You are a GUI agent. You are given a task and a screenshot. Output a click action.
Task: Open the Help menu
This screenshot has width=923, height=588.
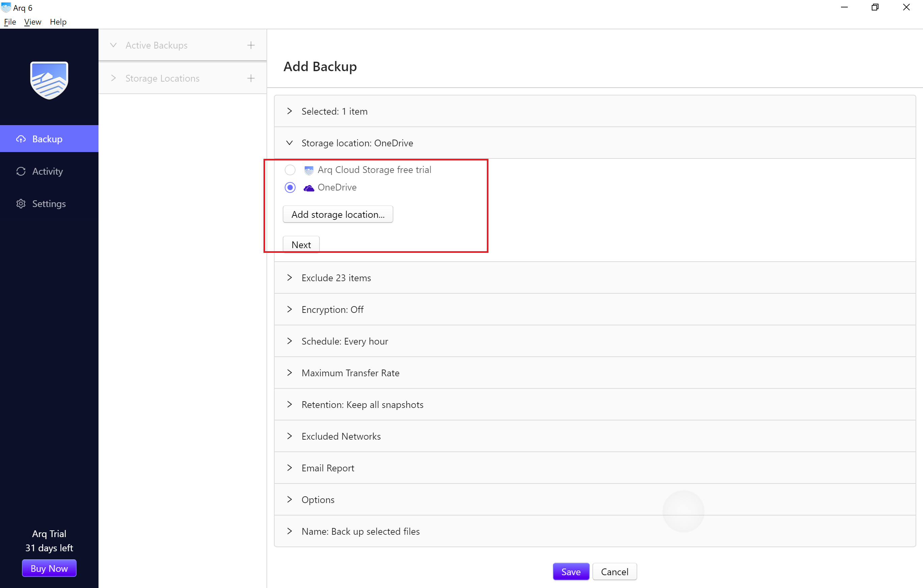click(58, 22)
